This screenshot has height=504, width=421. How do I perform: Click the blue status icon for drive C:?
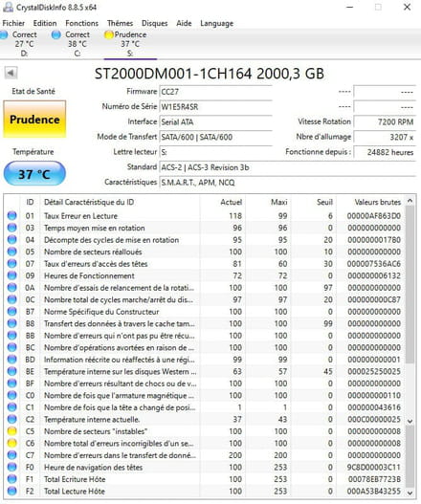click(x=55, y=34)
